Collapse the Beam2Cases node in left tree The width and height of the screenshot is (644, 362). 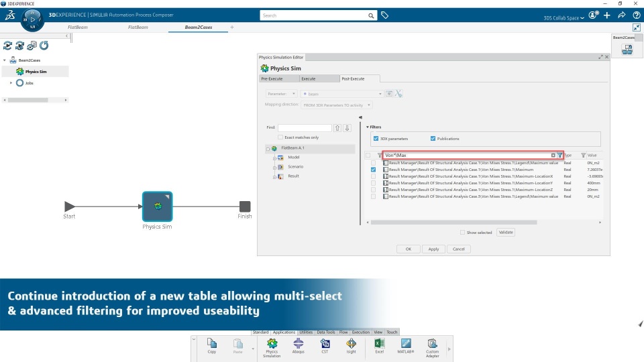tap(5, 60)
